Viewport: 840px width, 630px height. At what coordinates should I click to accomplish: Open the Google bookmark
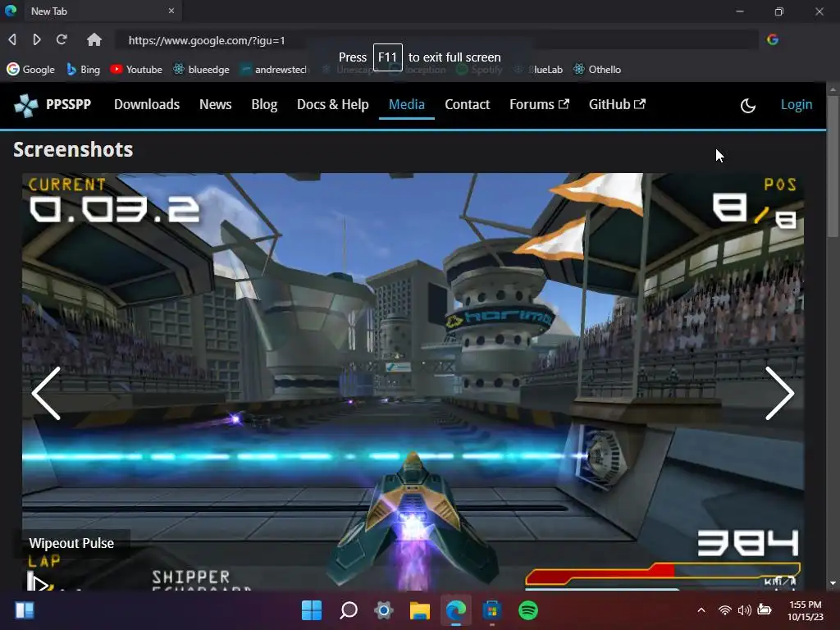[x=30, y=70]
